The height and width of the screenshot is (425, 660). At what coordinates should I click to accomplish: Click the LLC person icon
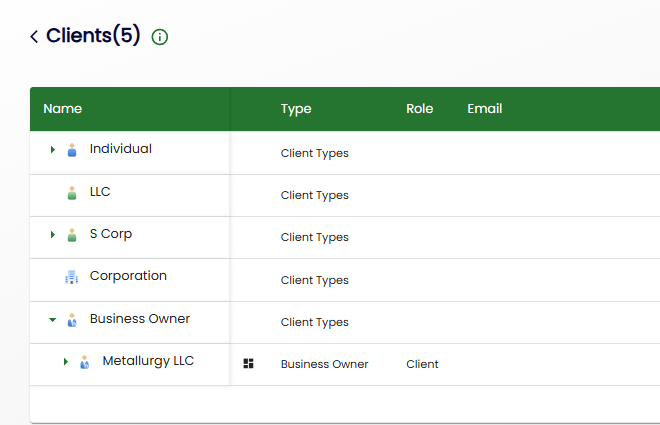pos(71,193)
